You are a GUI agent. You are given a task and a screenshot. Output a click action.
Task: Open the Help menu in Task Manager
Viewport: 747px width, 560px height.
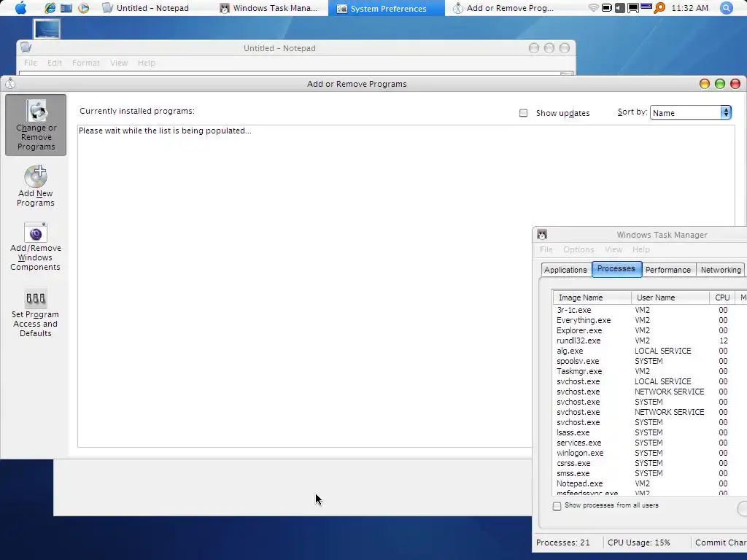pyautogui.click(x=640, y=249)
